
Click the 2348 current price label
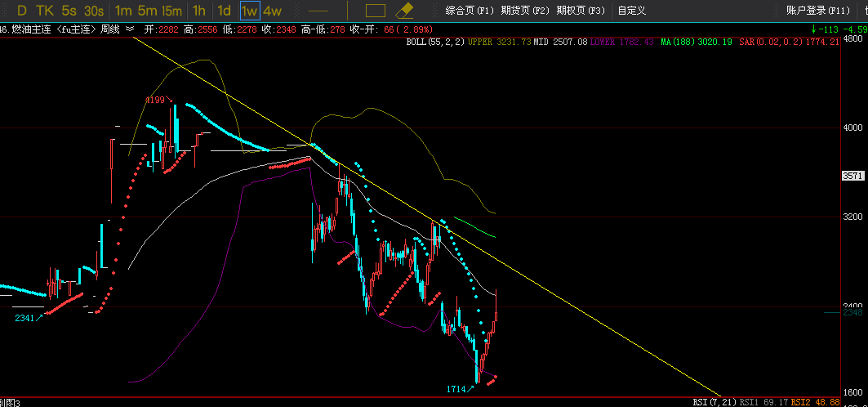pos(852,313)
